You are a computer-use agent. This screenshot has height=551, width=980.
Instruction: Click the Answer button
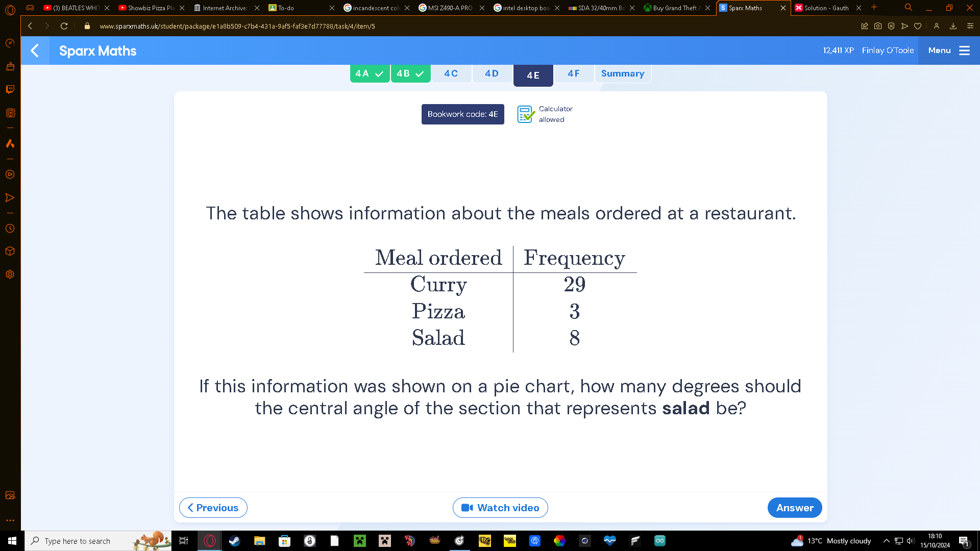pos(795,507)
